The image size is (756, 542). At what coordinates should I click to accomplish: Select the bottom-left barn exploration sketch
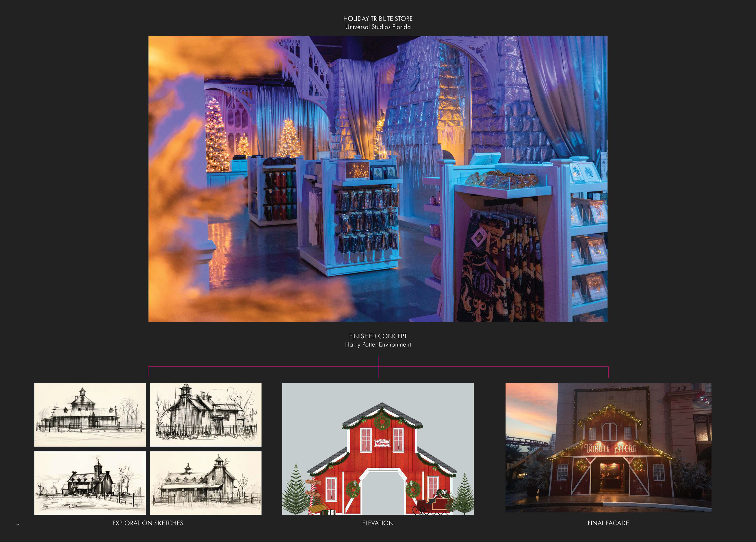coord(90,483)
